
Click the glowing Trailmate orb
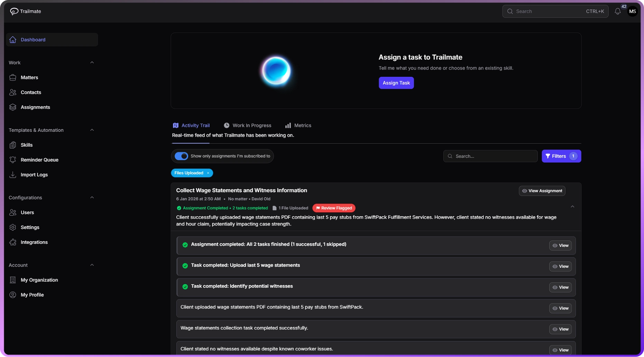pos(276,71)
